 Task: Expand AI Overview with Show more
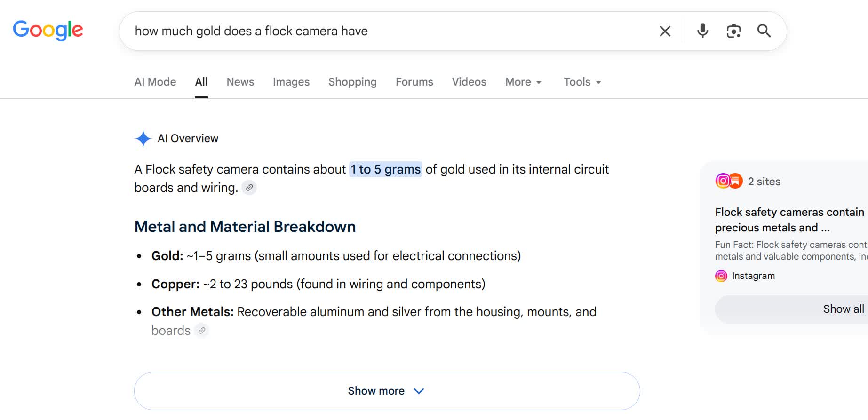(x=387, y=391)
